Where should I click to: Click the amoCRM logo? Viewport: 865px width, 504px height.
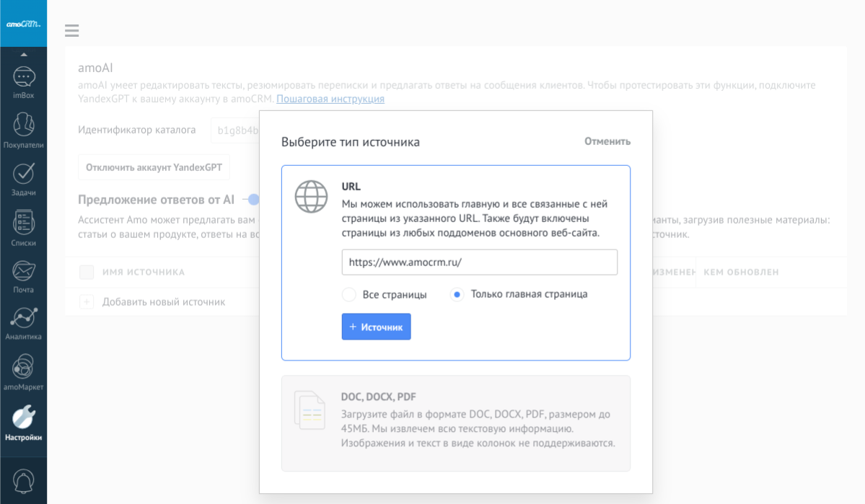(x=24, y=24)
